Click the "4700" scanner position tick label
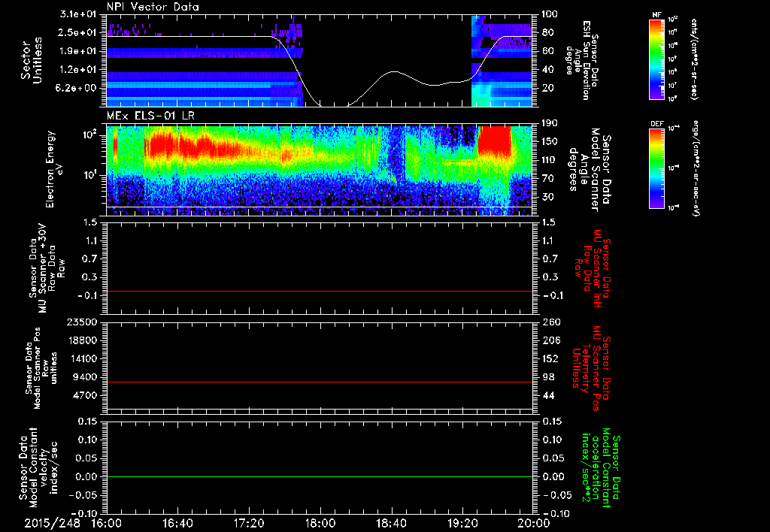 (86, 395)
